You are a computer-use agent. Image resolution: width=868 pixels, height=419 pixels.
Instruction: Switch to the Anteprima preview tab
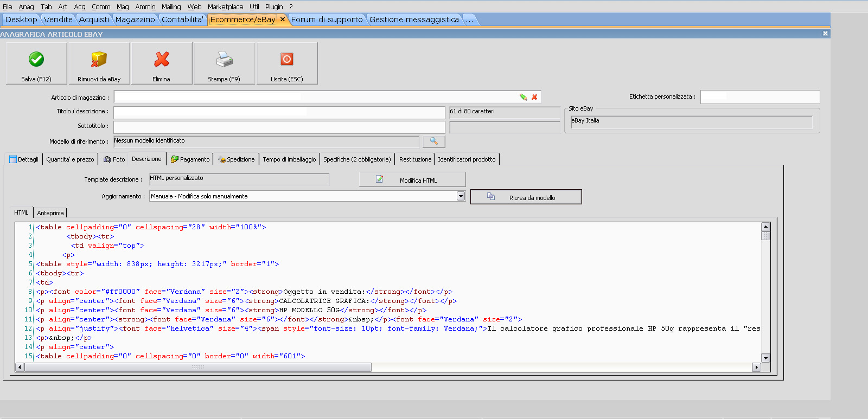[x=50, y=213]
